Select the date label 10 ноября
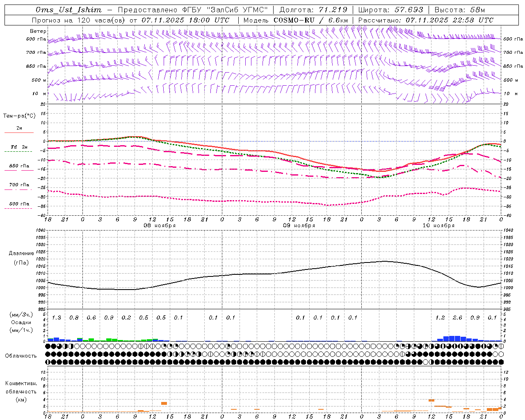 pyautogui.click(x=438, y=226)
